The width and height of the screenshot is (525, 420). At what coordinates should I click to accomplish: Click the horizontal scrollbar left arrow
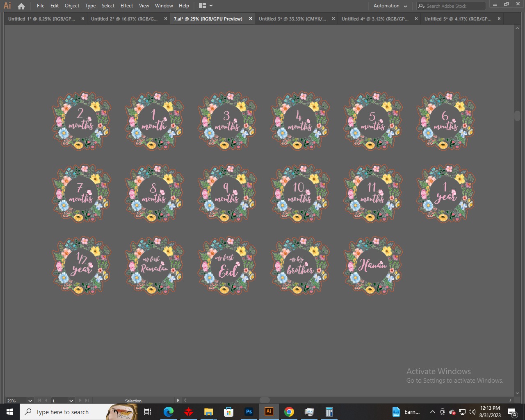tap(185, 400)
